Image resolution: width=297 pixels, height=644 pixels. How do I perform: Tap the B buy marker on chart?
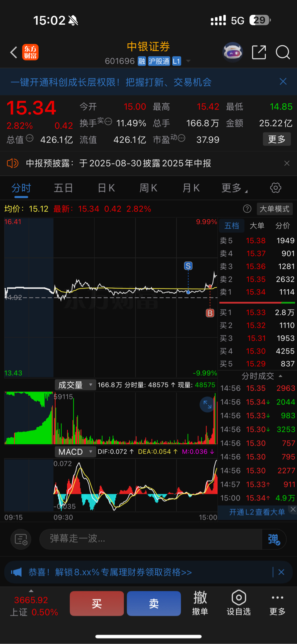pyautogui.click(x=210, y=313)
